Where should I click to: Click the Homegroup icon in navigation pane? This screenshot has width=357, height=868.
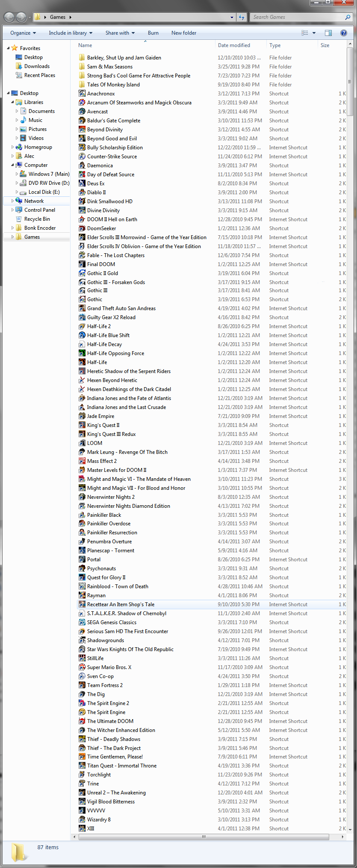tap(19, 147)
